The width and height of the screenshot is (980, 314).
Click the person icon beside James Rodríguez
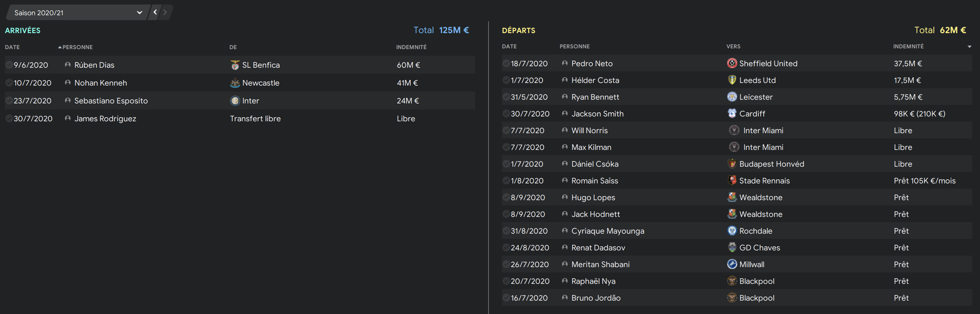pyautogui.click(x=68, y=119)
